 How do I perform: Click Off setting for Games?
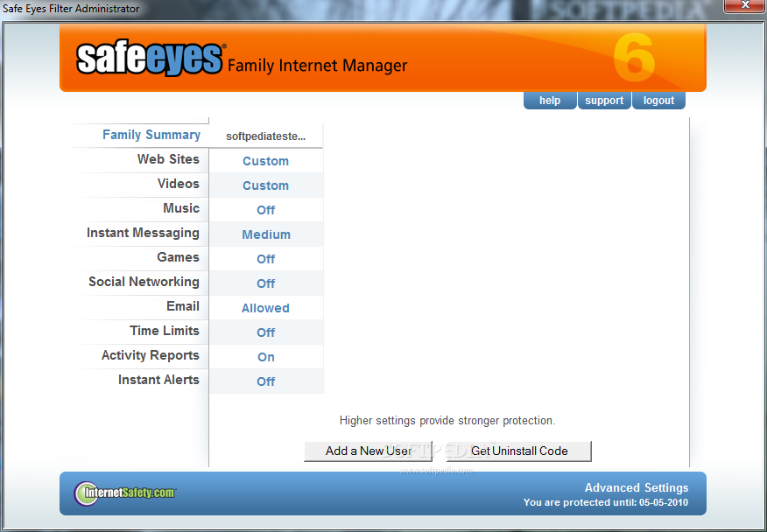click(x=265, y=259)
